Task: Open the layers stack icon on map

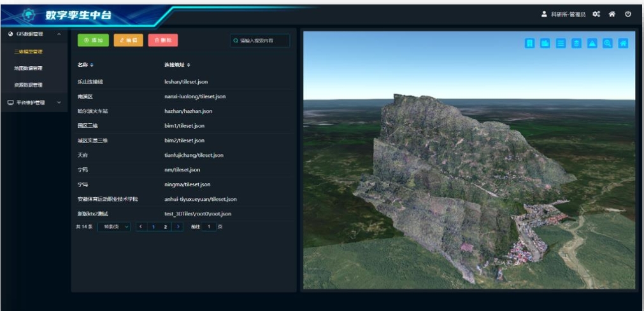Action: [x=576, y=43]
